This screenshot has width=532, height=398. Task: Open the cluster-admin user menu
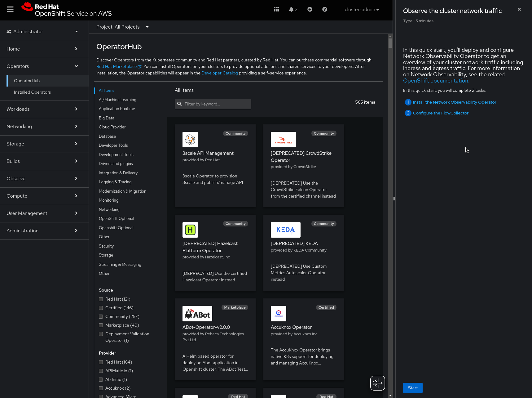pyautogui.click(x=362, y=10)
